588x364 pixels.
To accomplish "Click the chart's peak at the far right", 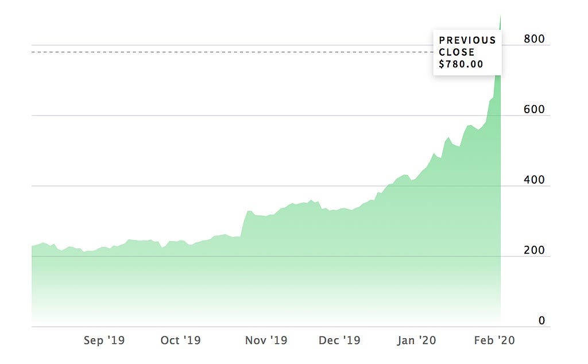I will point(500,16).
